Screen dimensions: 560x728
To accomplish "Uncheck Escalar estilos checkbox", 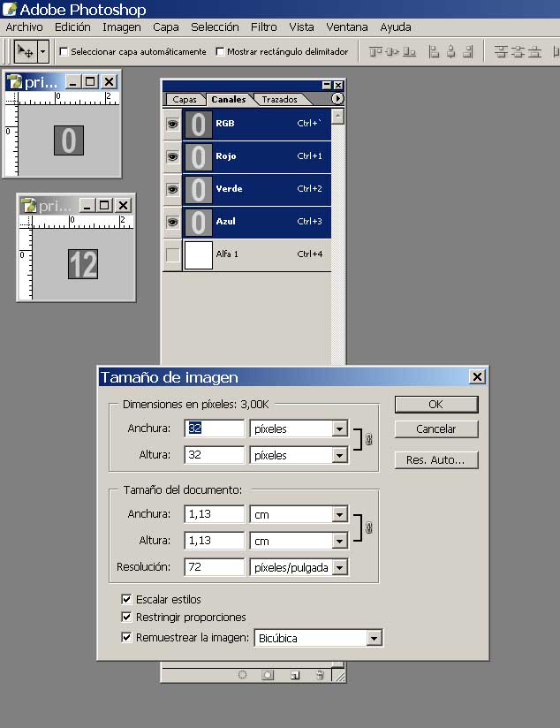I will 126,599.
